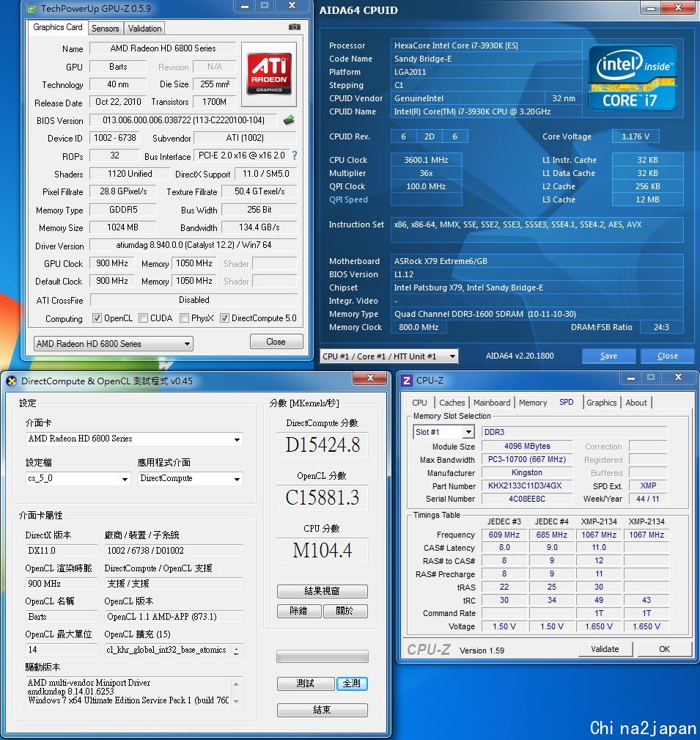Click the ATI CrossFire Disabled field
The image size is (700, 740).
click(x=194, y=300)
